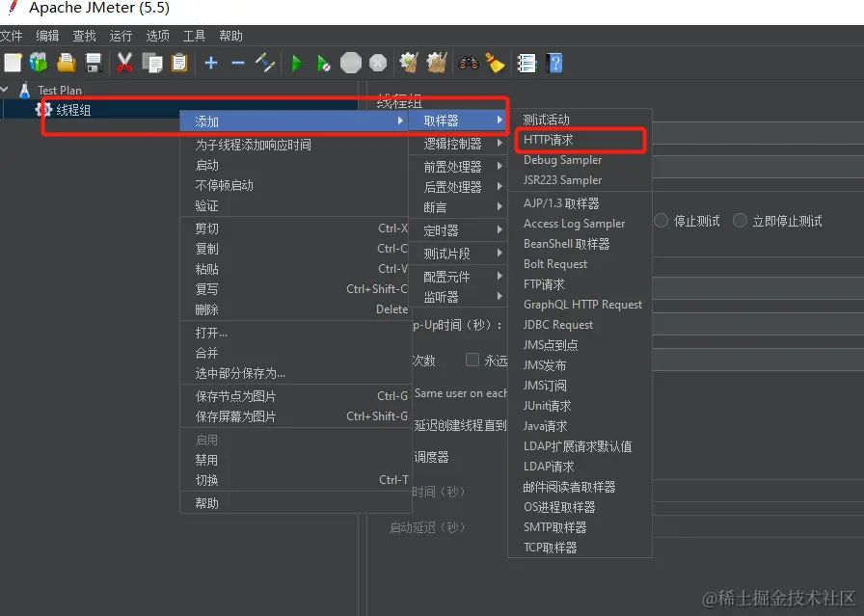Collapse the Test Plan tree node
This screenshot has height=616, width=864.
coord(5,89)
